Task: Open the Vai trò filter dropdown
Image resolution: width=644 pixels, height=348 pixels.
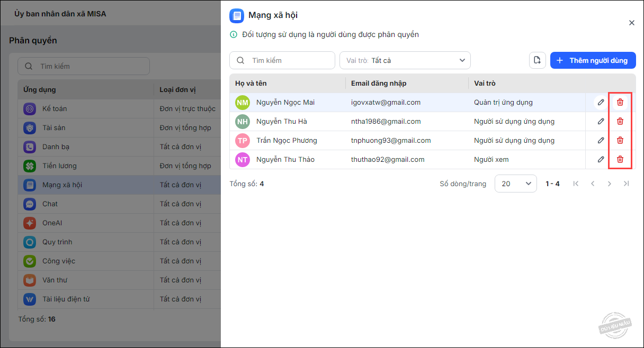Action: tap(405, 60)
